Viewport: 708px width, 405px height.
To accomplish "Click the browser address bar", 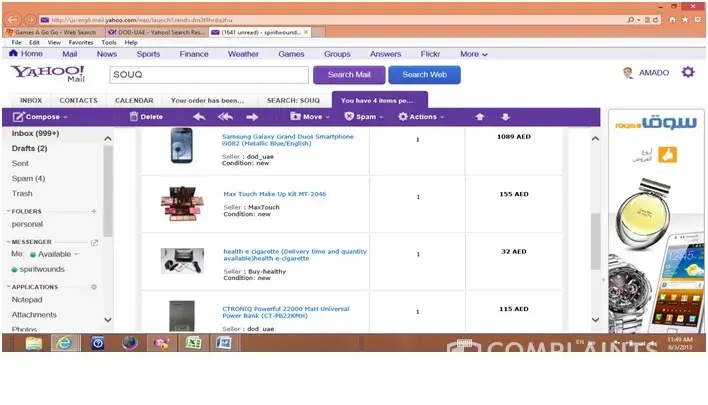I will coord(332,20).
